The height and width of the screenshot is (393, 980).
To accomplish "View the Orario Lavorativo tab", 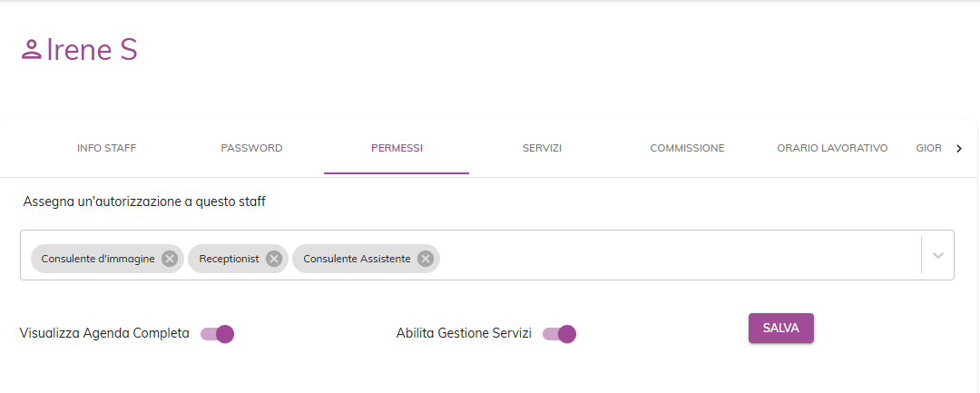I will point(832,148).
